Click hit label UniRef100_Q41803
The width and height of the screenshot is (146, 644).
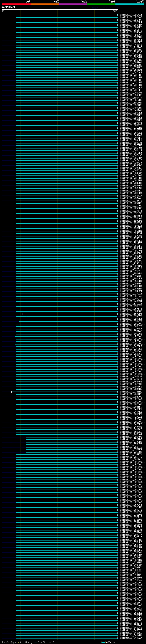click(x=131, y=175)
